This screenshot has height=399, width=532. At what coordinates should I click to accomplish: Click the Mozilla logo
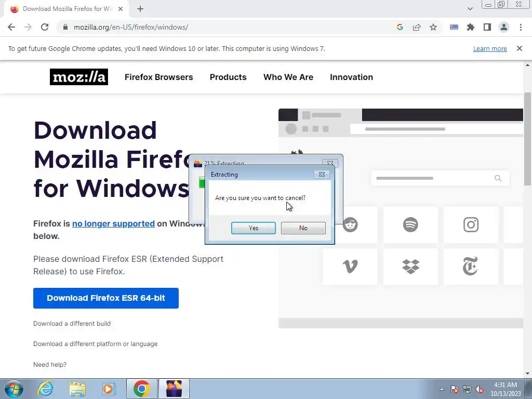pyautogui.click(x=79, y=77)
